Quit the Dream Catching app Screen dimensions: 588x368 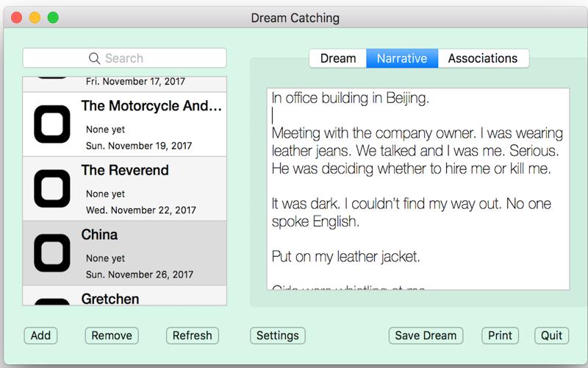pyautogui.click(x=552, y=336)
